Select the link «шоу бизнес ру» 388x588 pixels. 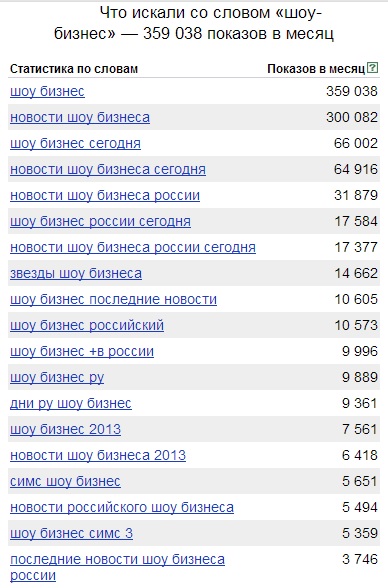(x=57, y=377)
